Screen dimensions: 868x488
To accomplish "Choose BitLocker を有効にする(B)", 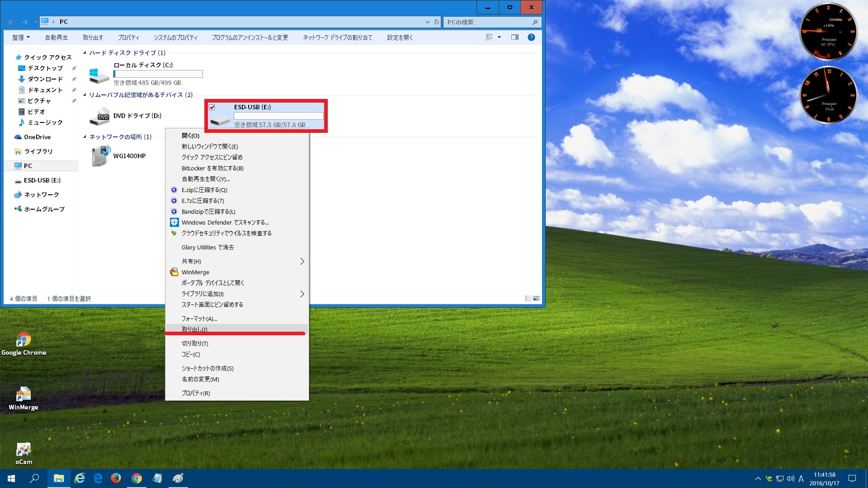I will pos(237,168).
